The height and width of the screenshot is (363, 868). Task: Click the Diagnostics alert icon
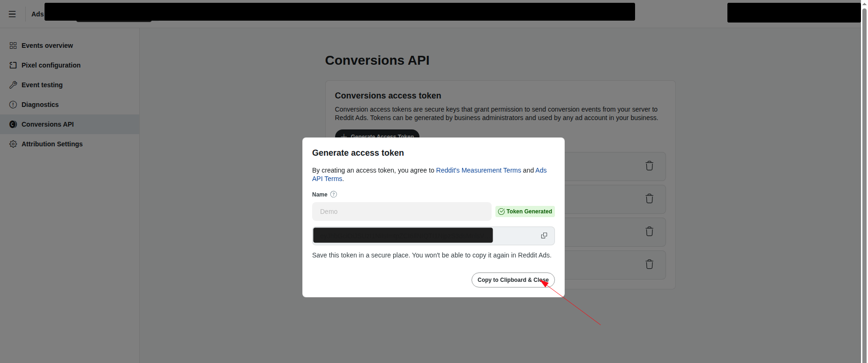click(x=13, y=105)
